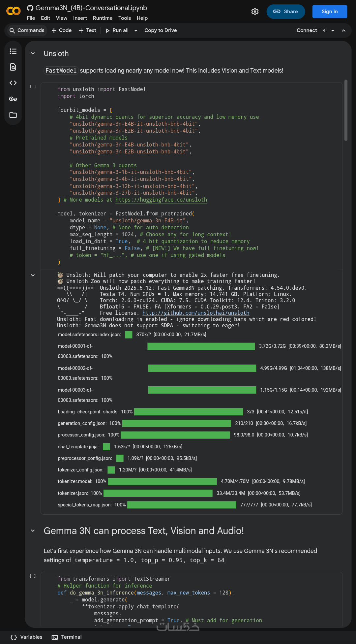This screenshot has width=356, height=644.
Task: Open the code snippets panel
Action: pyautogui.click(x=13, y=83)
